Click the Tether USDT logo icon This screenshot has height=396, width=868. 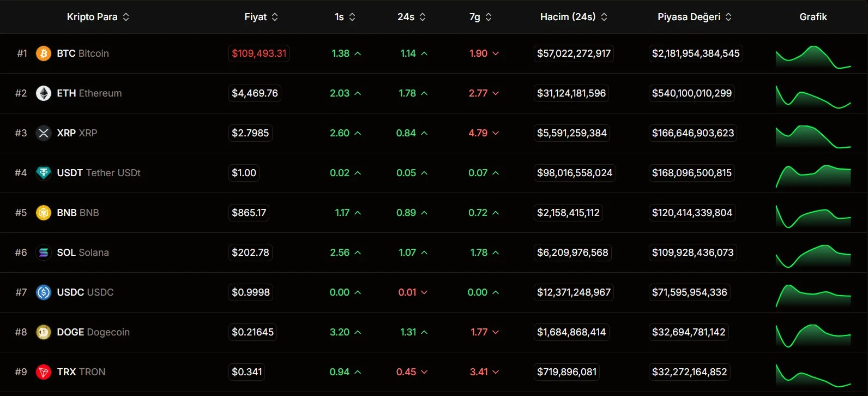[44, 173]
